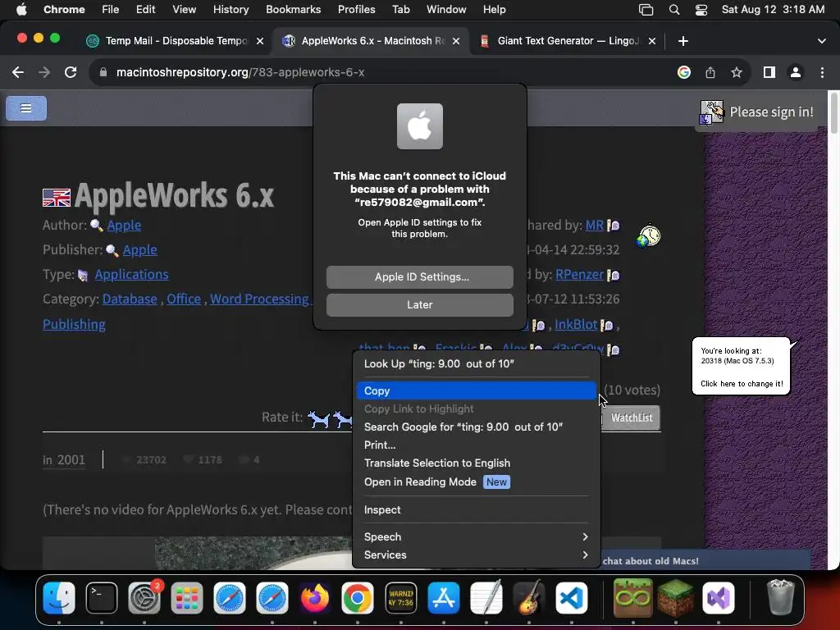Click the sign-in mascot icon
This screenshot has width=840, height=630.
[x=712, y=112]
